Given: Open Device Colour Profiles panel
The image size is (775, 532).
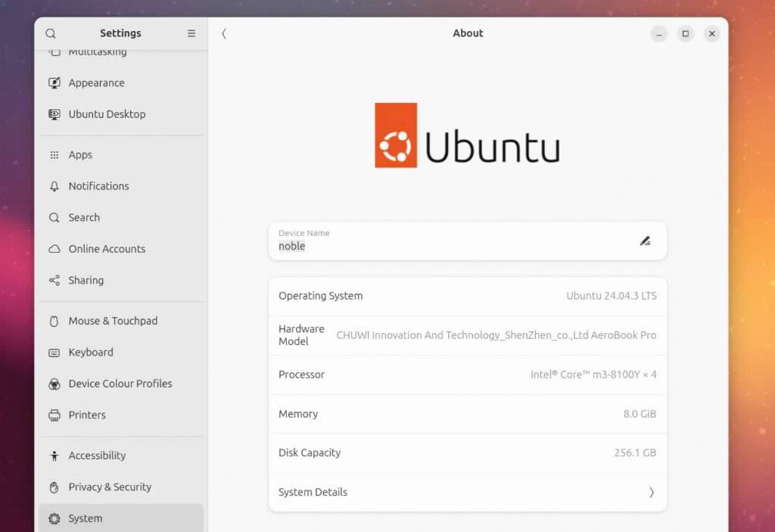Looking at the screenshot, I should pos(121,384).
